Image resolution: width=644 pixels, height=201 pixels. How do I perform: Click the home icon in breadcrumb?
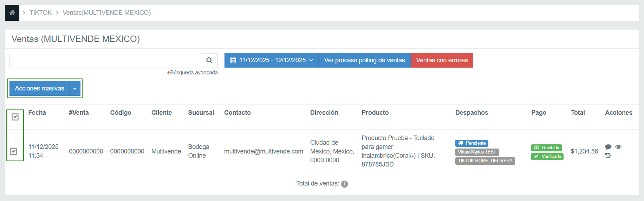click(x=12, y=13)
